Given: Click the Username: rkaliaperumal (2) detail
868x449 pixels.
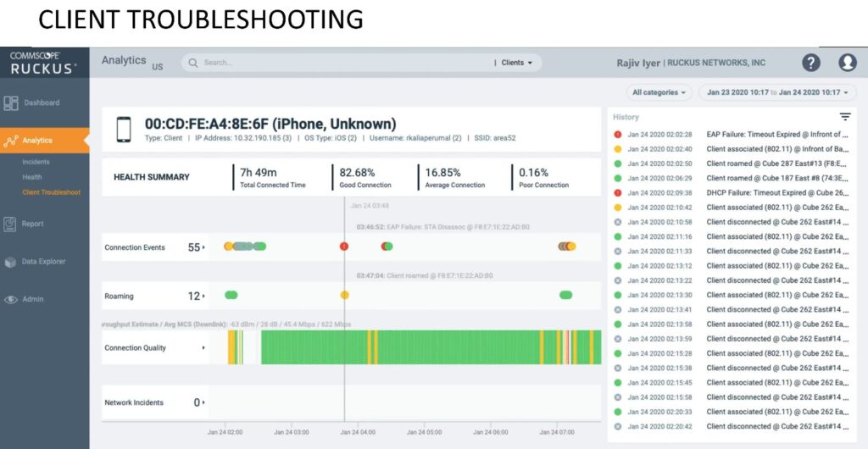Looking at the screenshot, I should (415, 138).
